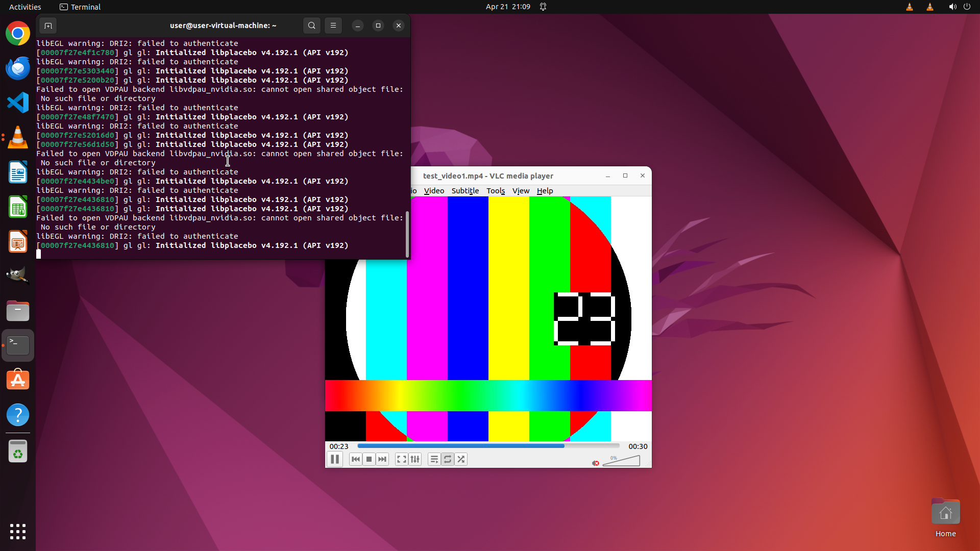Expand the View menu in VLC

pyautogui.click(x=521, y=191)
